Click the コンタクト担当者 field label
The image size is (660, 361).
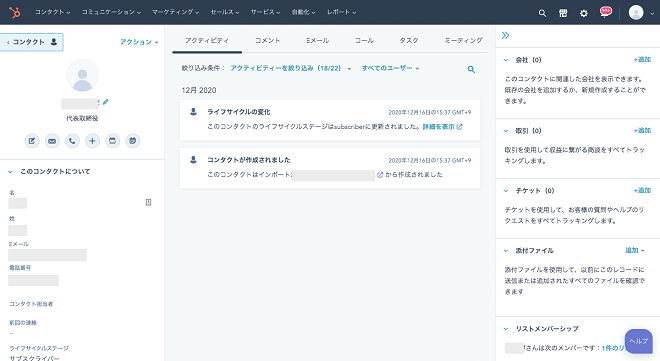coord(31,304)
